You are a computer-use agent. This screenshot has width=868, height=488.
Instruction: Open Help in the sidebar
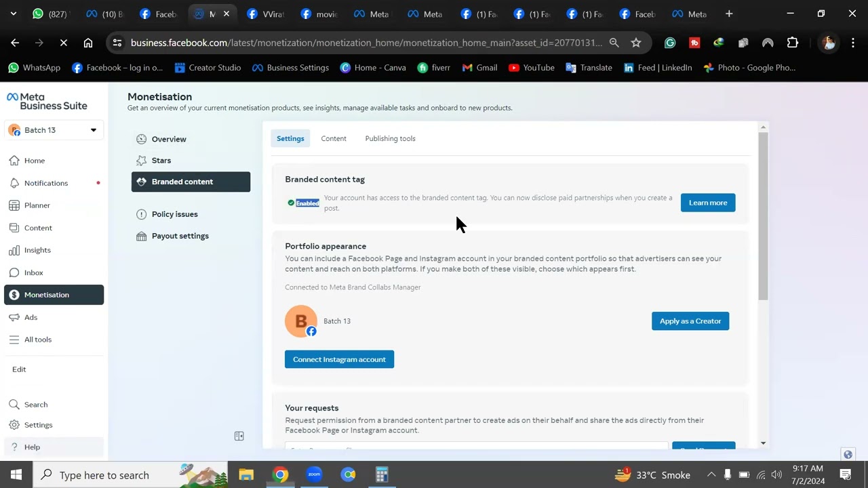click(54, 447)
